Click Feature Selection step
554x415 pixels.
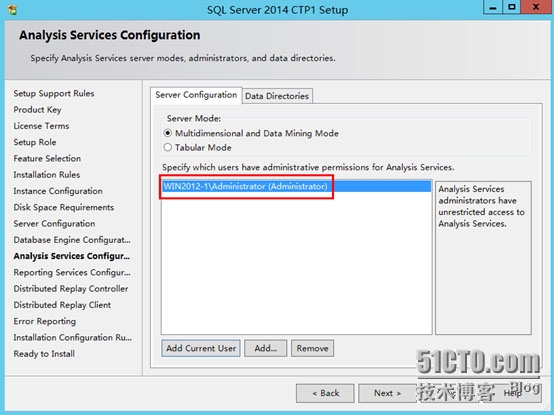tap(47, 159)
